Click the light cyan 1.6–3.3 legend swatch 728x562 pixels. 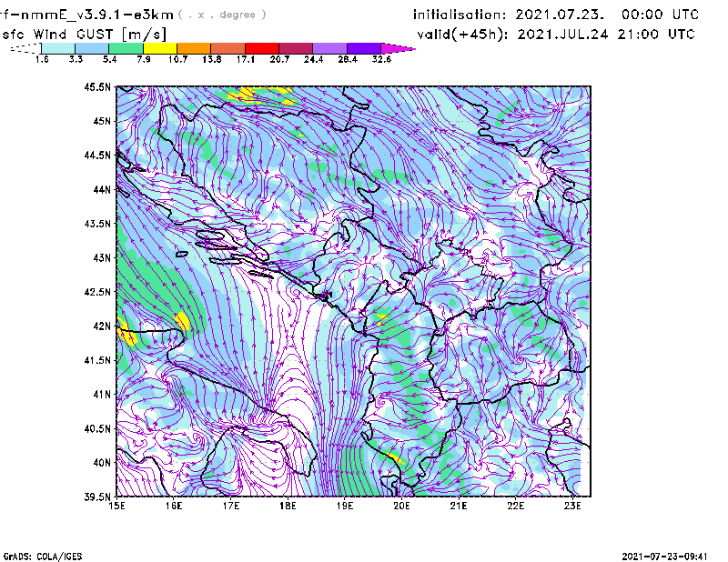58,48
